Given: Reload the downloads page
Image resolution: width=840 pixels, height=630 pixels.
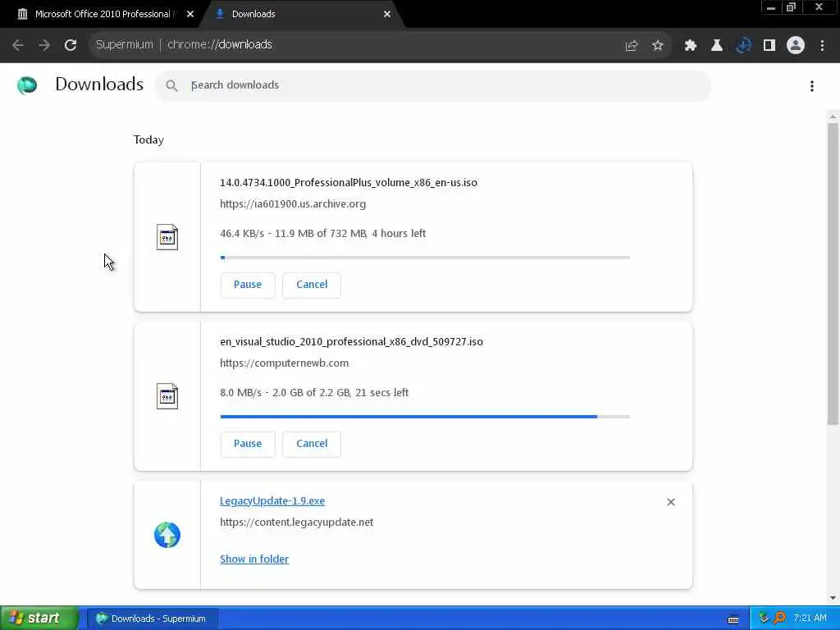Looking at the screenshot, I should (71, 45).
